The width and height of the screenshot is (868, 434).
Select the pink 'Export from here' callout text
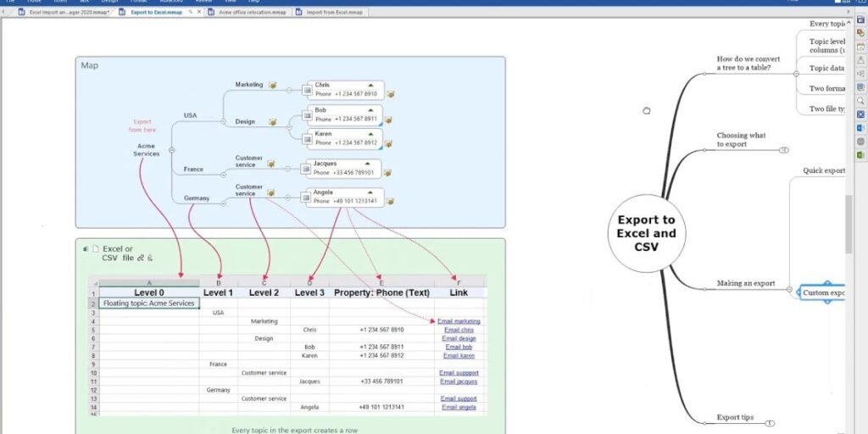pyautogui.click(x=142, y=125)
